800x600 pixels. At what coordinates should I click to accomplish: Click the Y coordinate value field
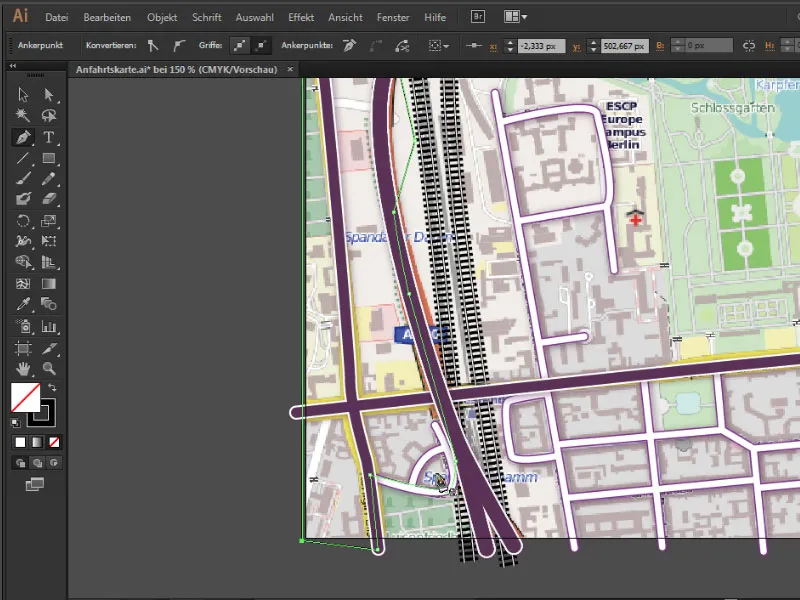pos(625,46)
